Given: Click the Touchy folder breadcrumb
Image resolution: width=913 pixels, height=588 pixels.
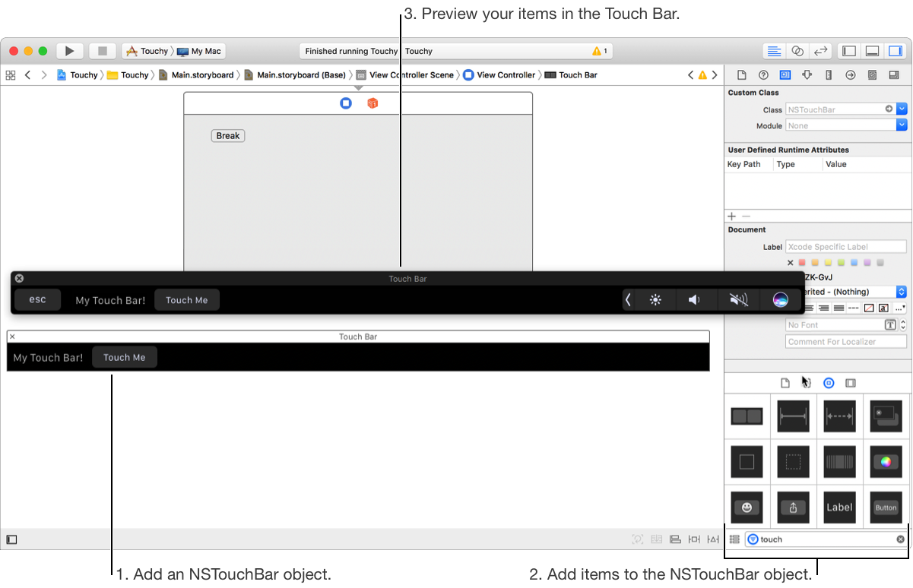Looking at the screenshot, I should pyautogui.click(x=128, y=75).
